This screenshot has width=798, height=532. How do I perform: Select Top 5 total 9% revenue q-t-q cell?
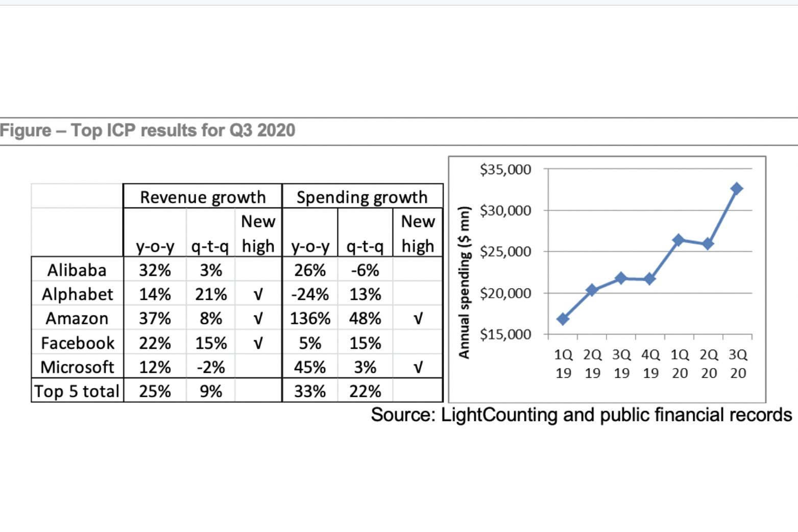pos(211,391)
